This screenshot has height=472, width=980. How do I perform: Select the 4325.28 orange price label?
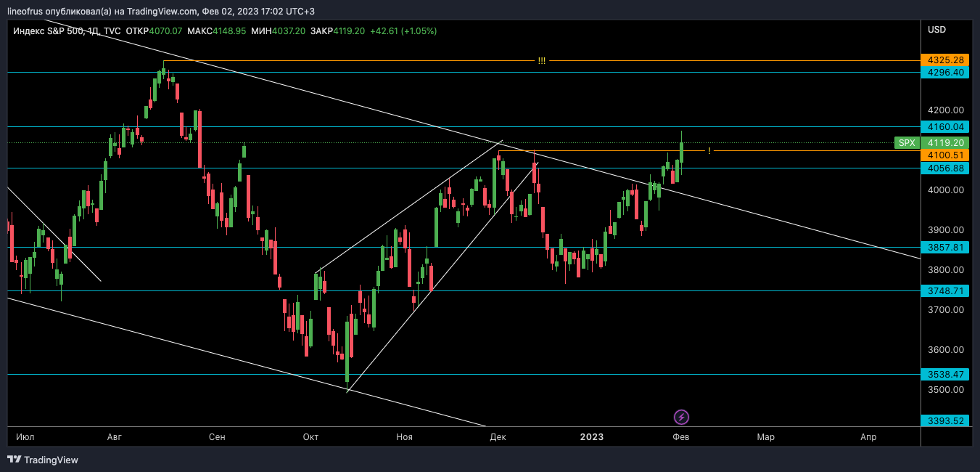click(x=944, y=60)
